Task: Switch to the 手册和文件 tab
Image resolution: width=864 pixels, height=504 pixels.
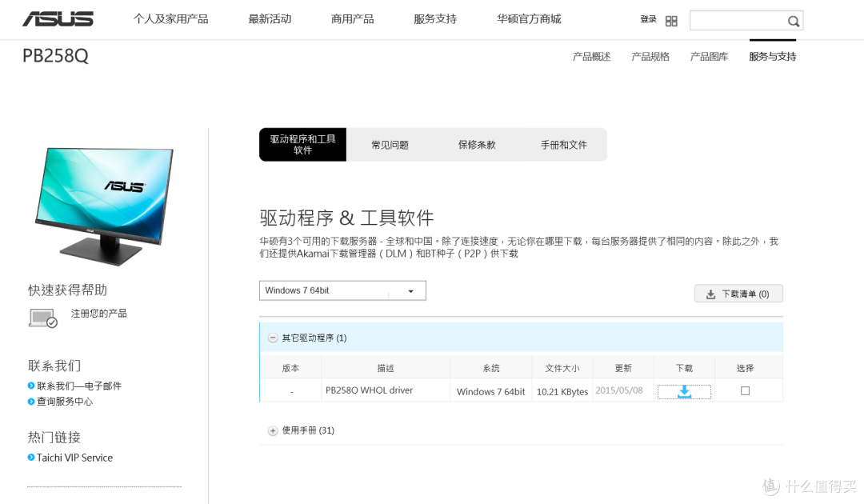Action: (x=564, y=145)
